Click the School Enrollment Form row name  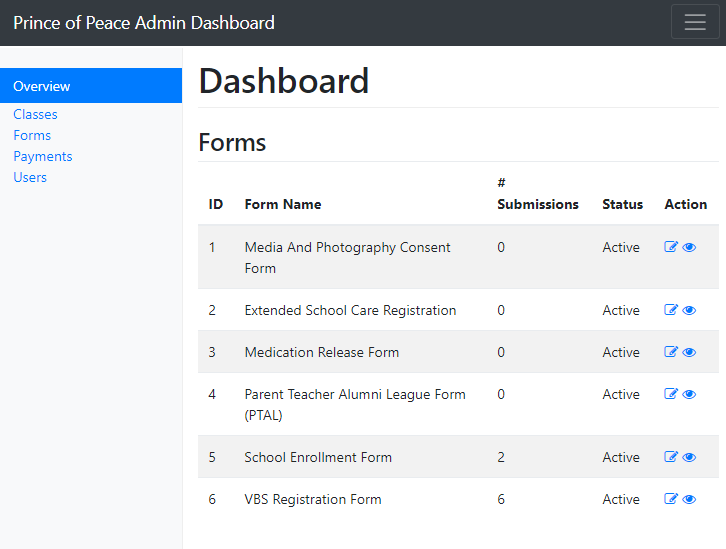[318, 457]
